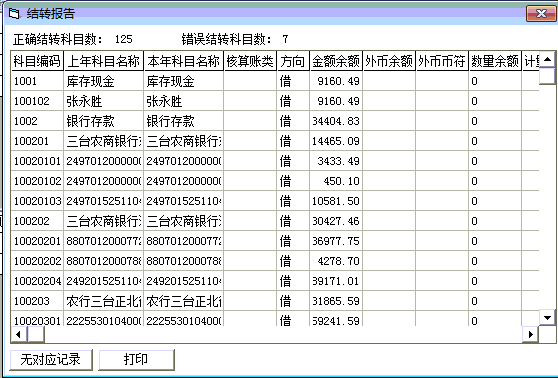
Task: Select the 上年科目名称 column header
Action: 104,61
